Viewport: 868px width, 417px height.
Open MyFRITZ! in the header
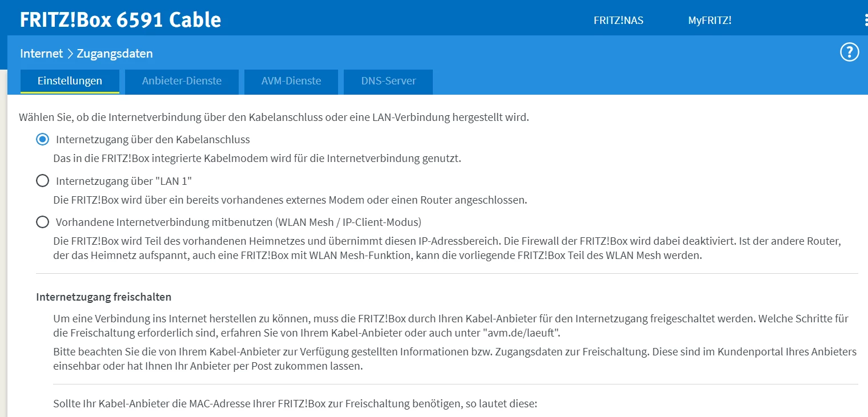pos(710,21)
